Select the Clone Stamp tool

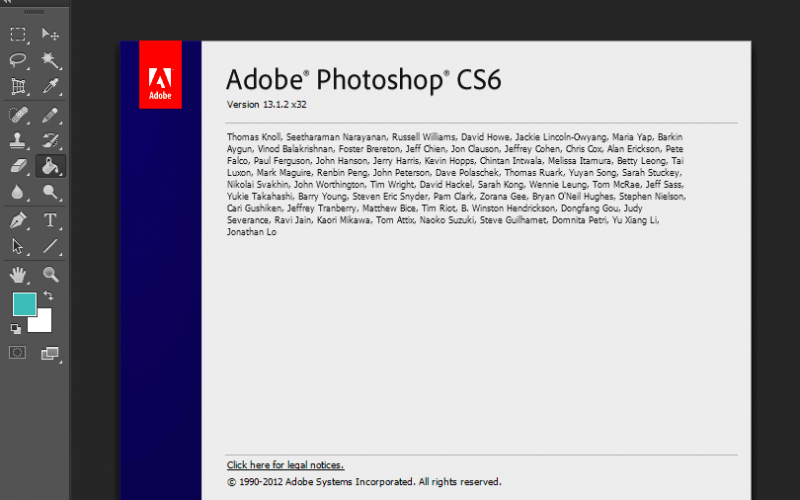[18, 140]
